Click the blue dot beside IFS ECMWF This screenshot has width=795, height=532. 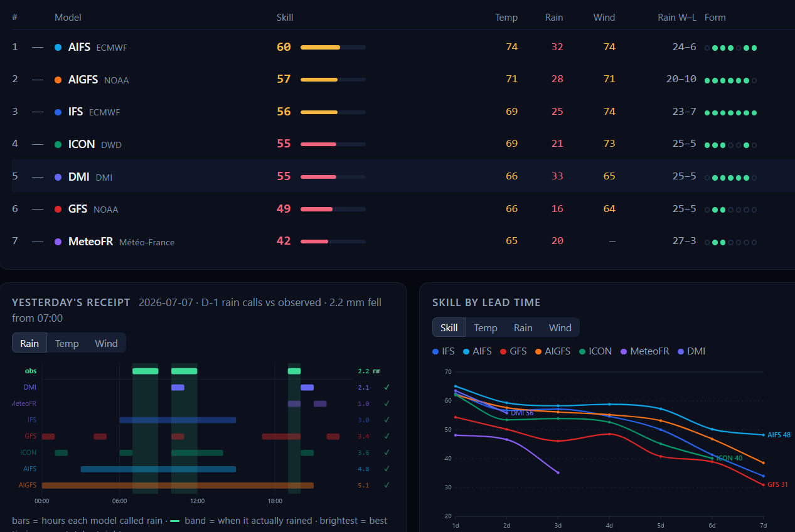pyautogui.click(x=58, y=112)
